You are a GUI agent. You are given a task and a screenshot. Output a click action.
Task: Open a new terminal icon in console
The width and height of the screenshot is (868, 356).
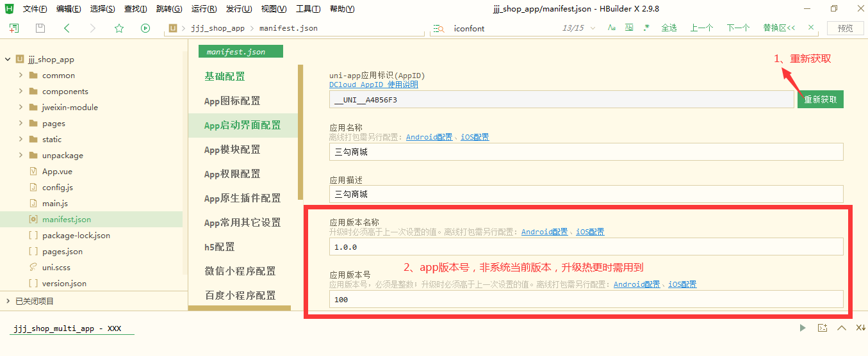tap(823, 328)
